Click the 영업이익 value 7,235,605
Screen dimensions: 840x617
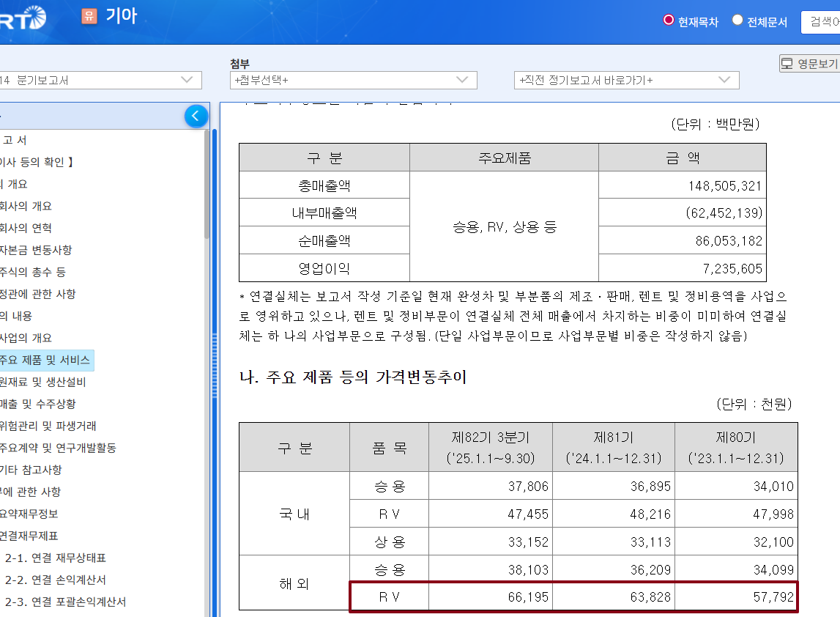point(732,269)
